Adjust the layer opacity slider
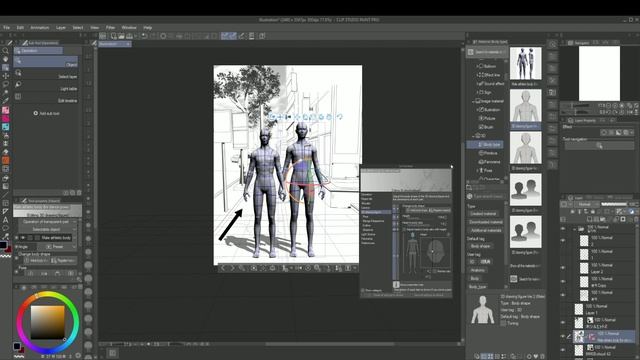The image size is (640, 360). coord(614,204)
